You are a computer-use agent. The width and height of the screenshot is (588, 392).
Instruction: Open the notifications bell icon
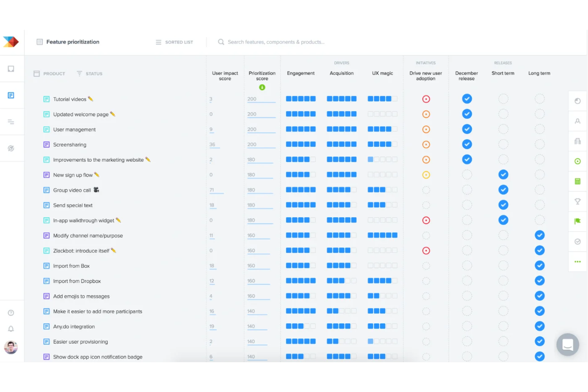click(11, 329)
